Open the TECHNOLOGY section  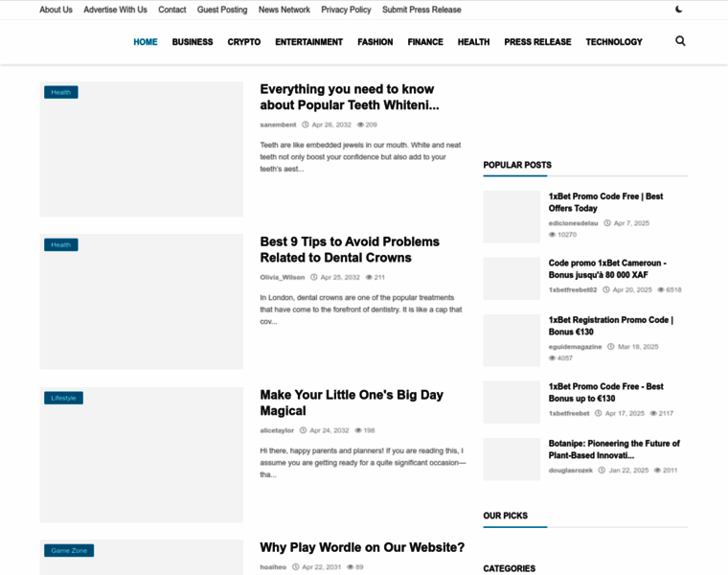614,42
